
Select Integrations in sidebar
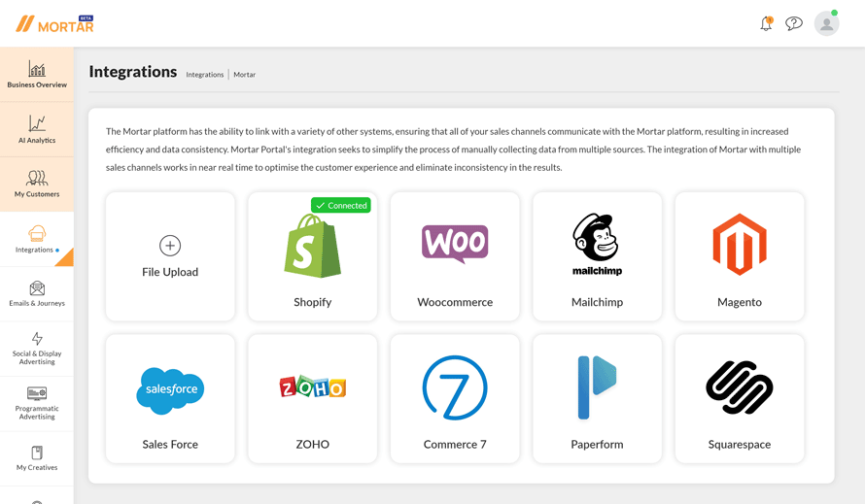pos(37,239)
